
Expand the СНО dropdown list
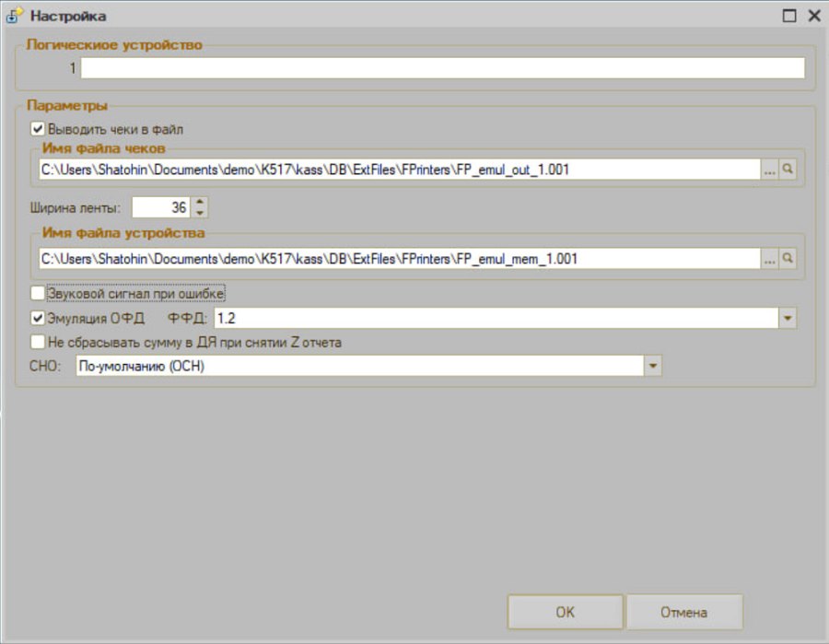[653, 366]
